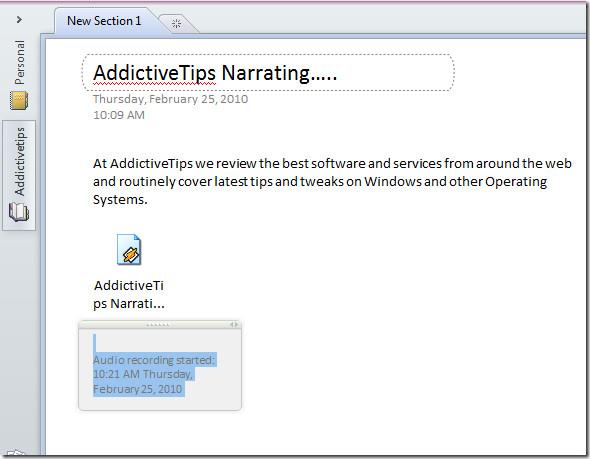Screen dimensions: 590x459
Task: Click the text line ending Operating
Action: coord(320,182)
